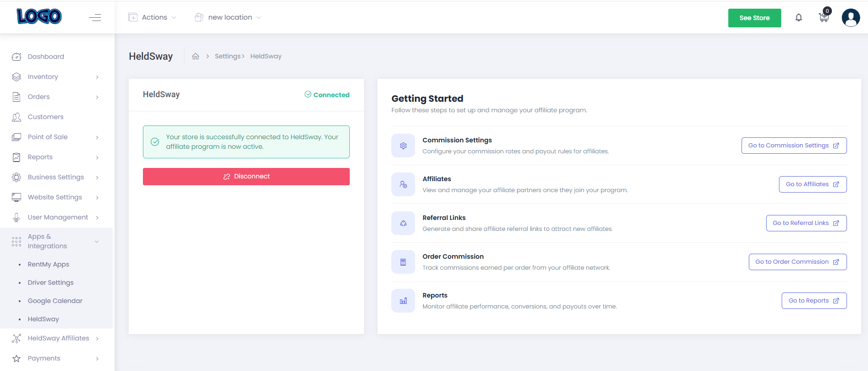
Task: Expand the Payments chevron
Action: (97, 359)
